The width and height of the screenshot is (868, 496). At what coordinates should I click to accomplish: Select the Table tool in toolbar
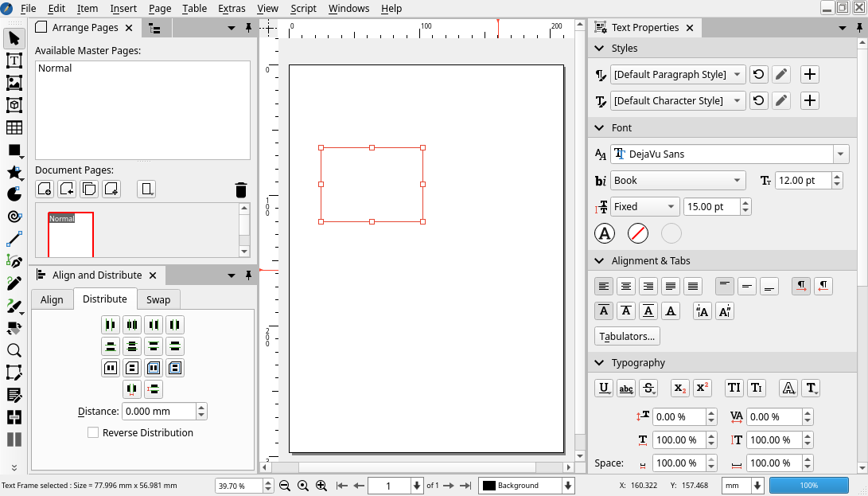click(x=14, y=127)
